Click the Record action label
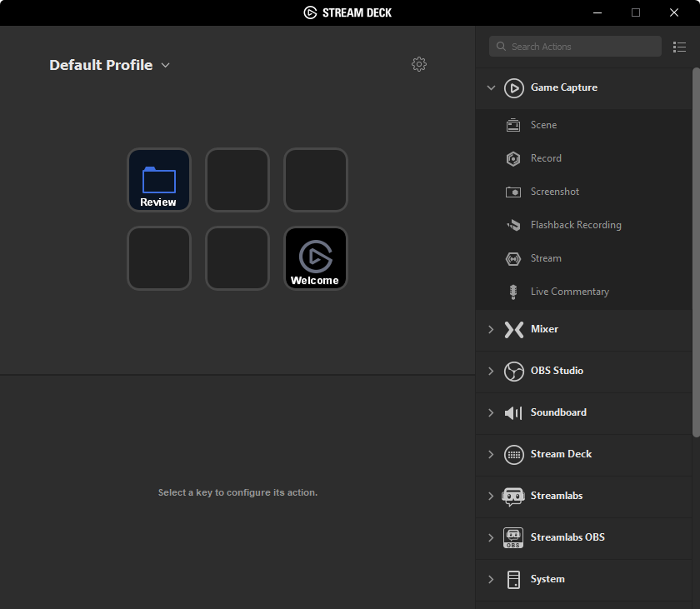 click(x=546, y=158)
